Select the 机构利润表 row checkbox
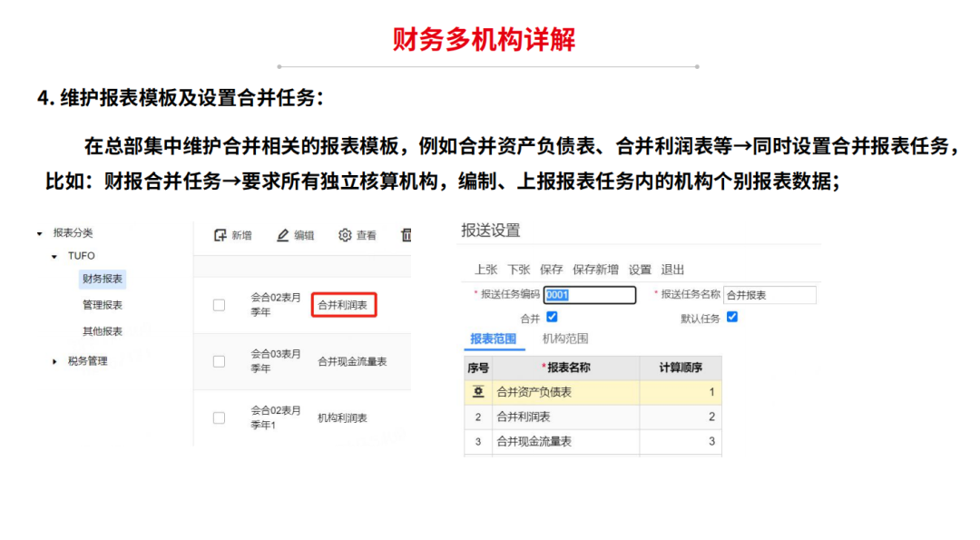The width and height of the screenshot is (980, 540). 219,418
